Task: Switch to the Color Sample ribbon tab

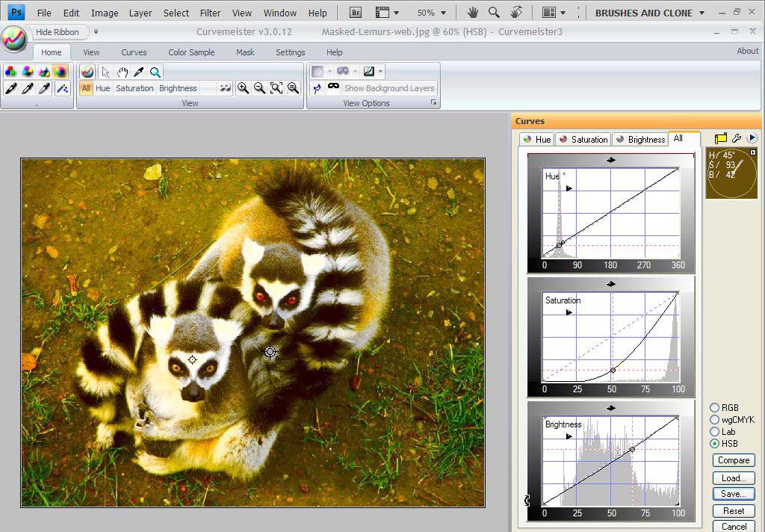Action: tap(191, 52)
